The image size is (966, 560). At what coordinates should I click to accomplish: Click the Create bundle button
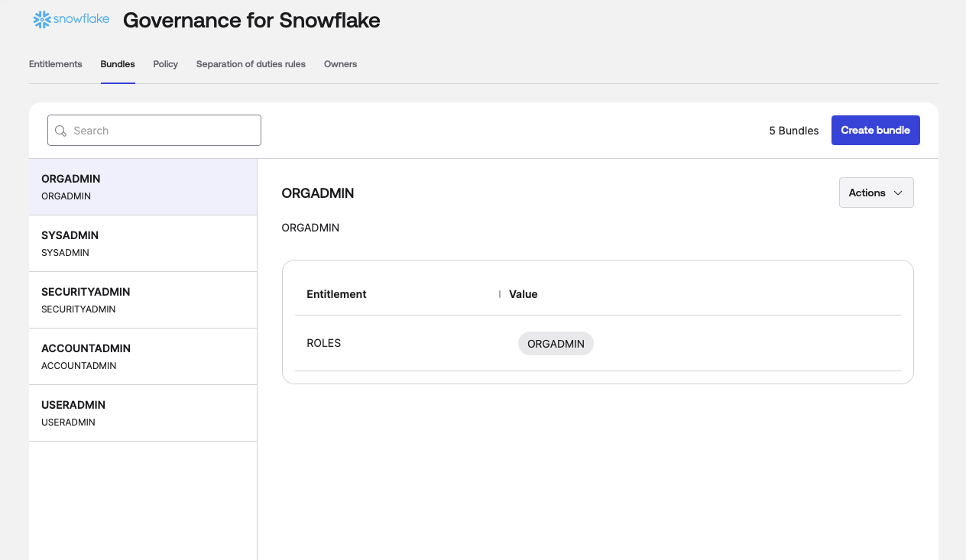pos(876,131)
